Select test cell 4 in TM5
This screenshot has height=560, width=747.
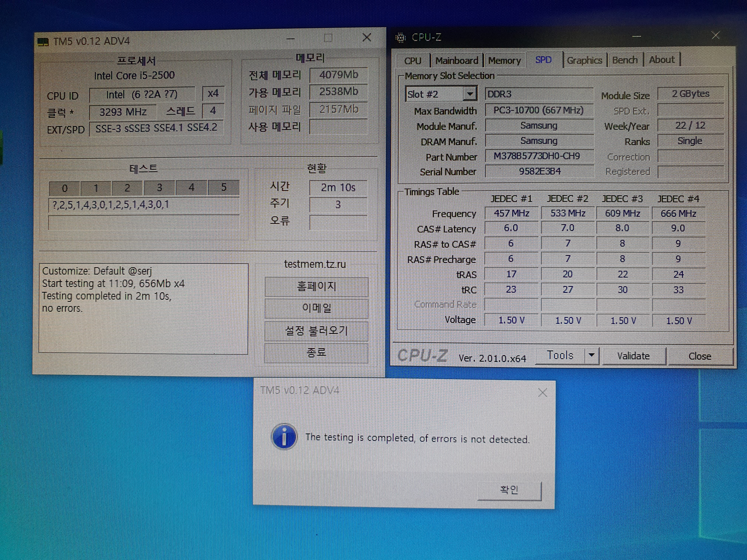coord(192,187)
